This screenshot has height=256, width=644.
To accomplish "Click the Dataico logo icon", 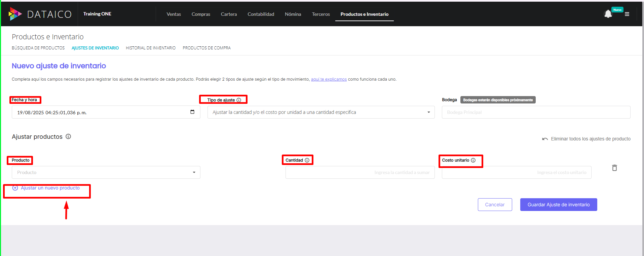I will [x=15, y=14].
